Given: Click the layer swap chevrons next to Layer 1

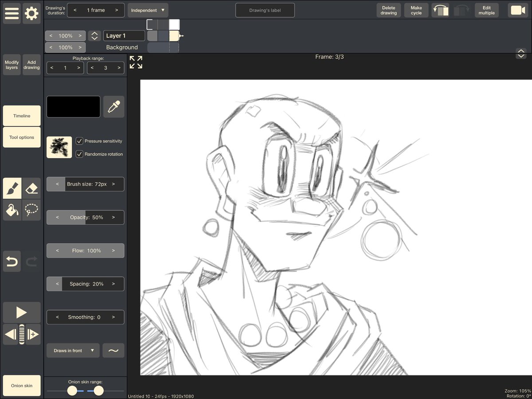Looking at the screenshot, I should 94,35.
